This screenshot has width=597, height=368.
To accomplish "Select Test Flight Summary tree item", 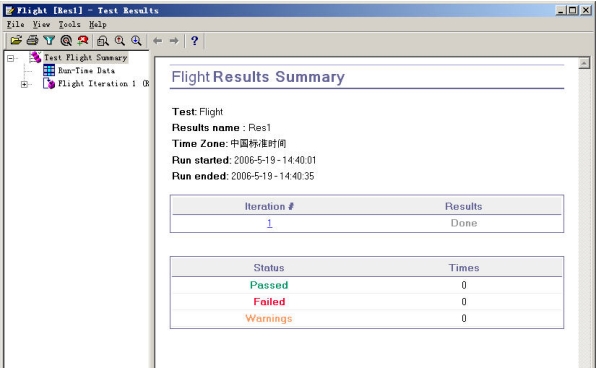I will pos(85,57).
